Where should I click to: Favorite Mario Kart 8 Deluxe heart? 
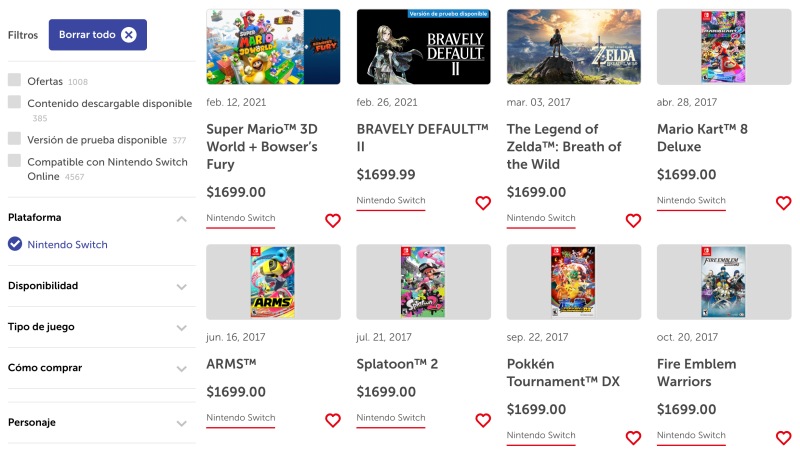tap(783, 203)
